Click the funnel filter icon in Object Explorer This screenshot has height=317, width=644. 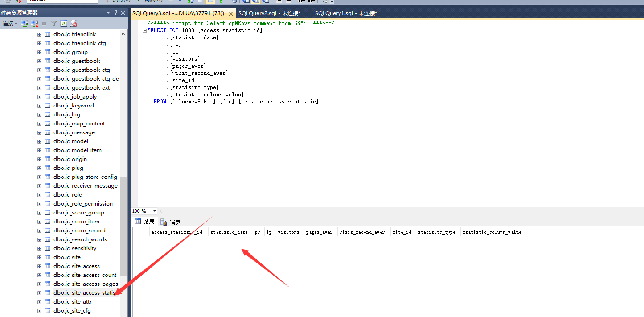(x=54, y=23)
